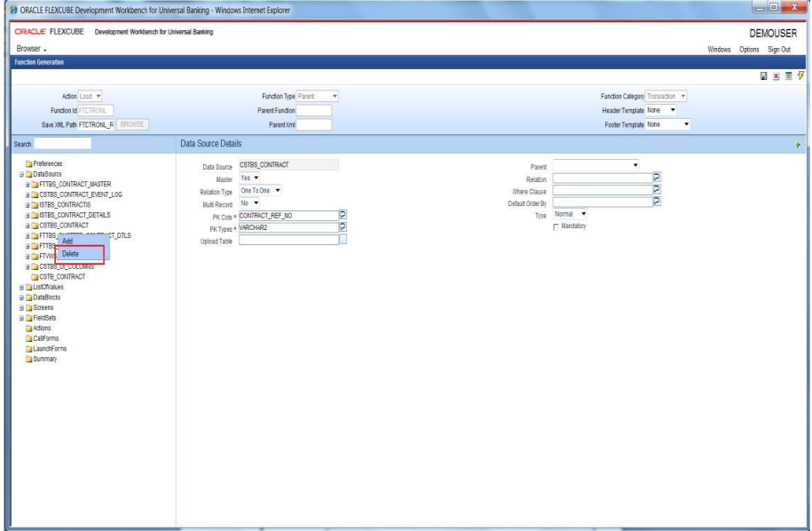Screen dimensions: 812x531
Task: Click the PK Cols input field
Action: tap(288, 216)
